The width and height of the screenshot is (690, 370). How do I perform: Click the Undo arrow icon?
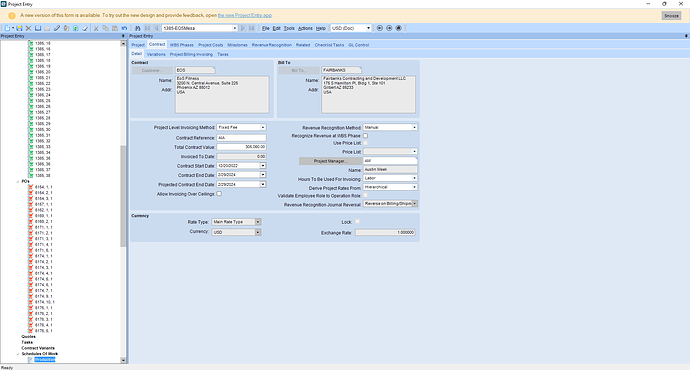(124, 28)
